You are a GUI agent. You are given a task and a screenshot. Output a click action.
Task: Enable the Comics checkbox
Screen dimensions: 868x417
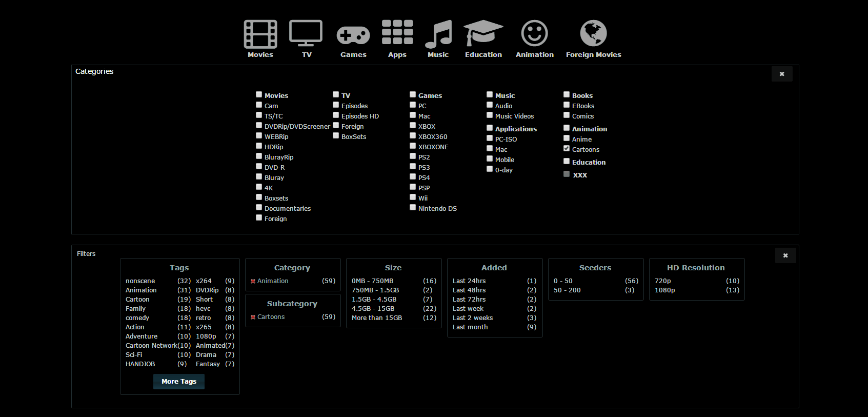567,115
